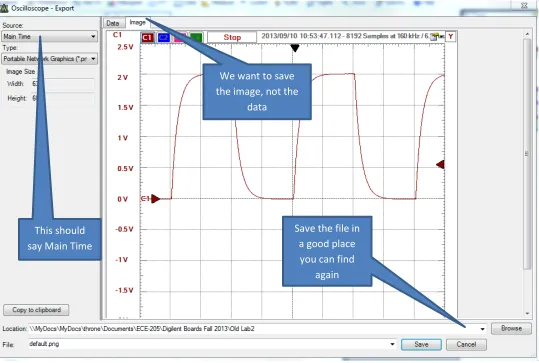This screenshot has width=539, height=363.
Task: Expand the File name dropdown arrow
Action: (x=392, y=344)
